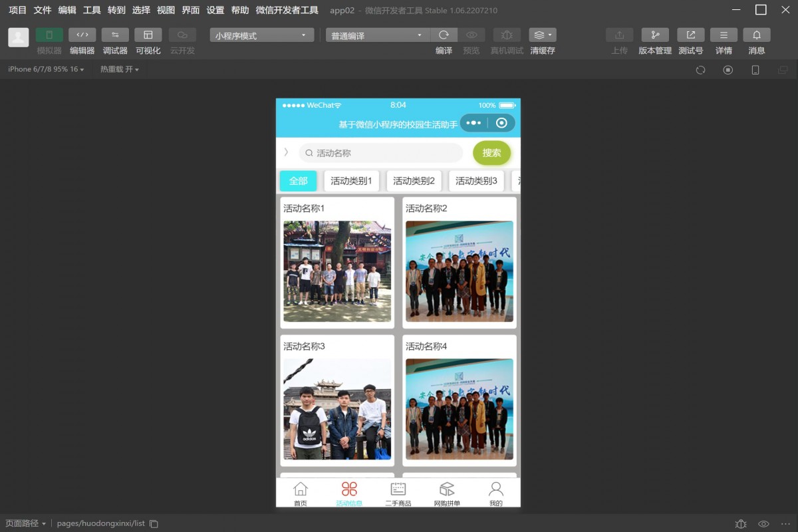Open the 转到 menu

click(x=116, y=10)
